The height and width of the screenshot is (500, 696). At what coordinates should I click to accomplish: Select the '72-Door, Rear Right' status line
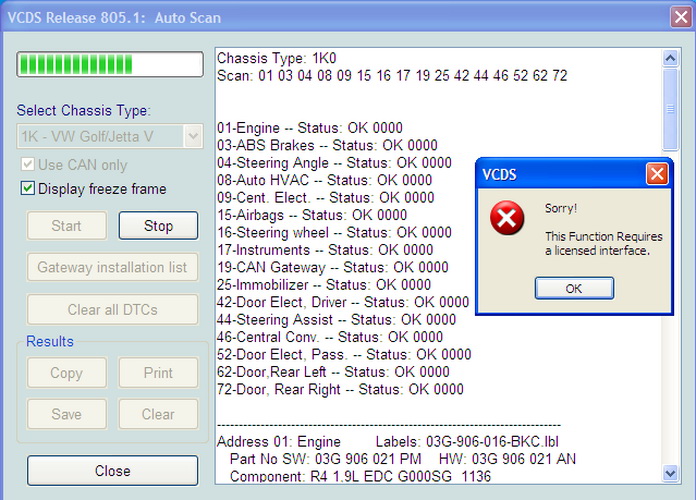point(340,389)
